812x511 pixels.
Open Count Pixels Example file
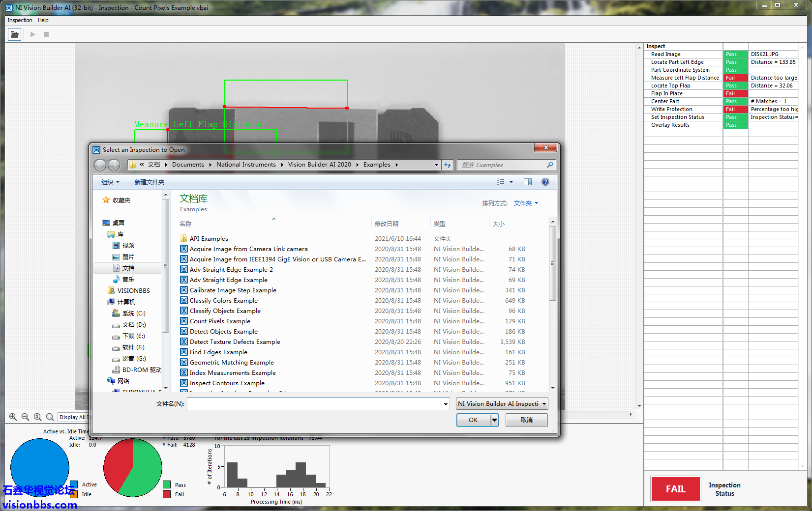(219, 321)
